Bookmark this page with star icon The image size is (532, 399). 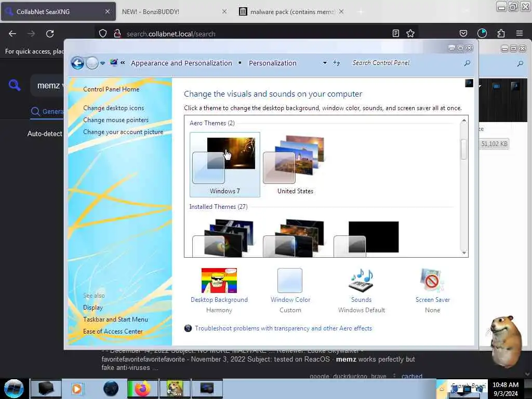(410, 33)
